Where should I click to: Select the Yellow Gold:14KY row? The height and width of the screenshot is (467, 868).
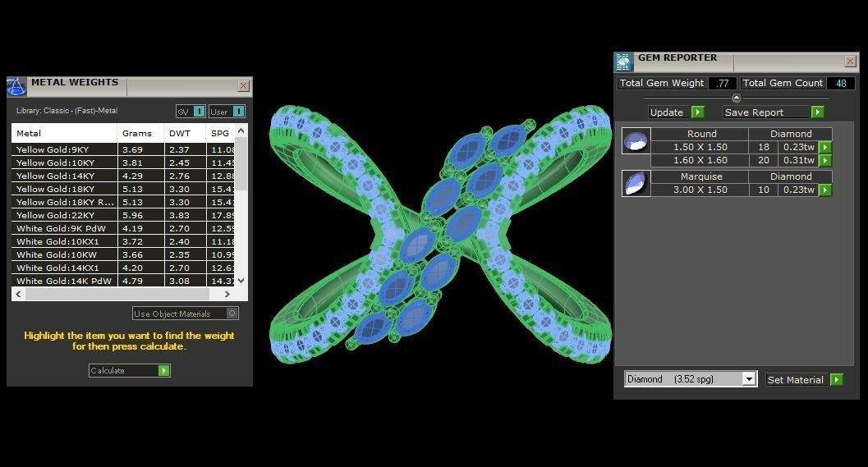coord(123,176)
